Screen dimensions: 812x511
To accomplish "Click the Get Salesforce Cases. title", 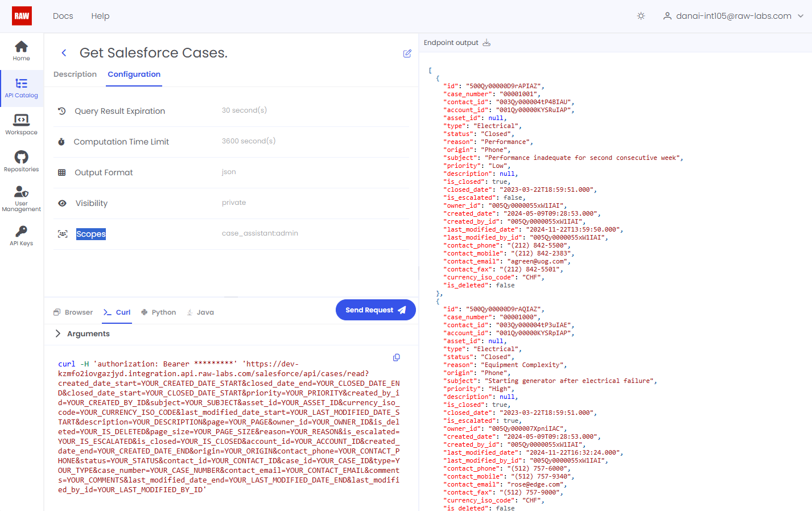I will coord(154,53).
